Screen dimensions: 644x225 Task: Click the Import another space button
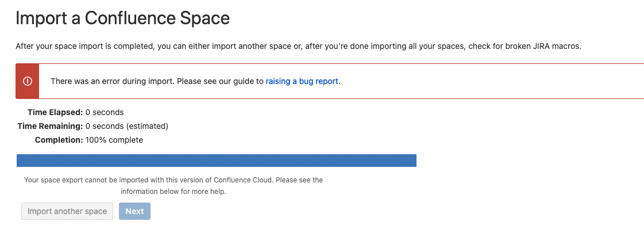(x=67, y=211)
